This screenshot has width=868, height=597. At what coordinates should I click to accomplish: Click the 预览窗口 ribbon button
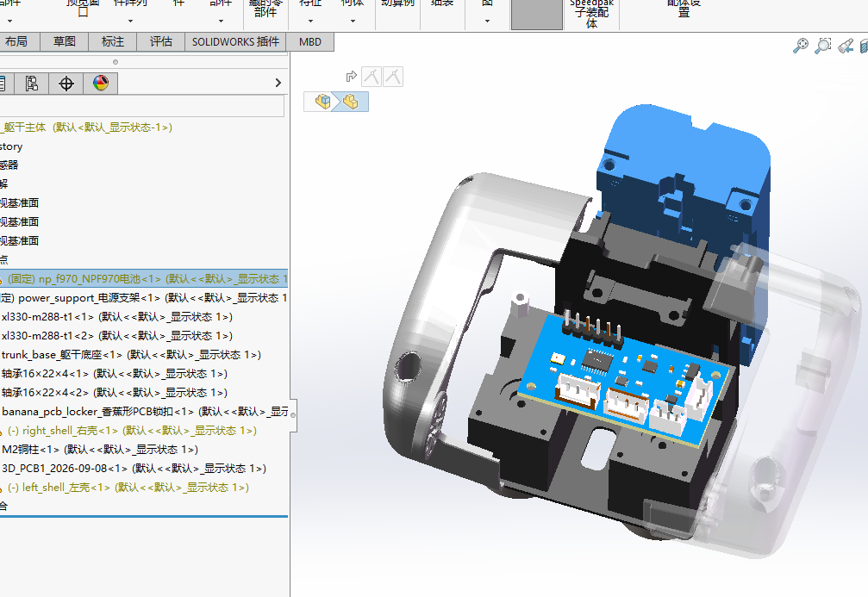(x=83, y=9)
